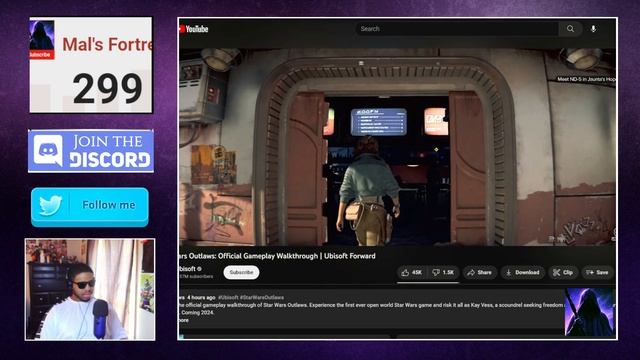
Task: Activate voice search microphone
Action: pos(593,29)
